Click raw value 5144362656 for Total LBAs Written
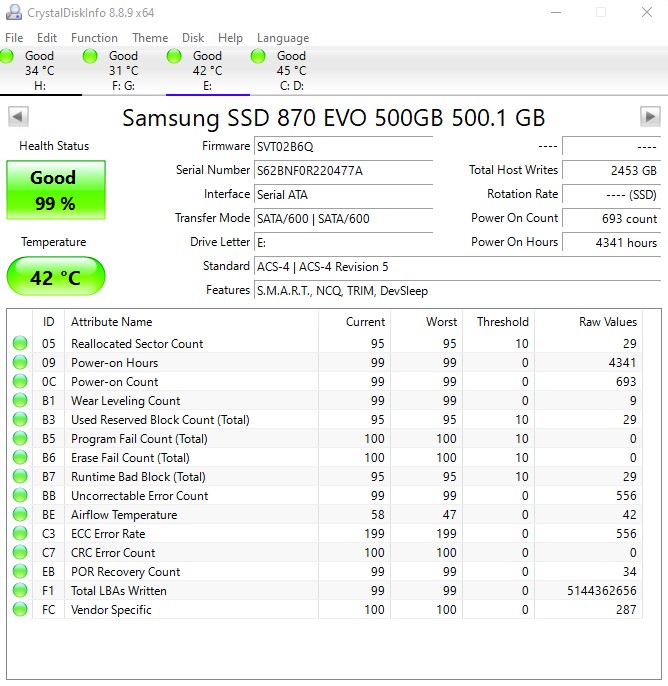The height and width of the screenshot is (686, 668). 602,591
